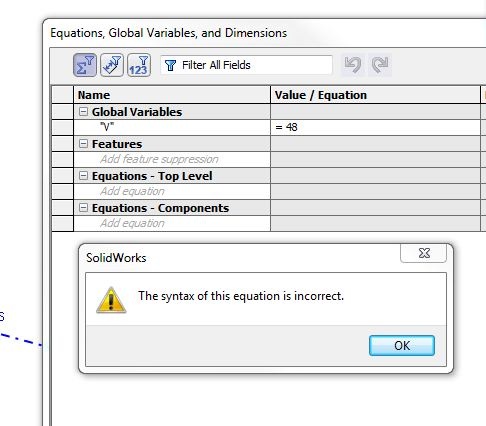Viewport: 486px width, 426px height.
Task: Click the Filter All Fields input
Action: click(246, 65)
